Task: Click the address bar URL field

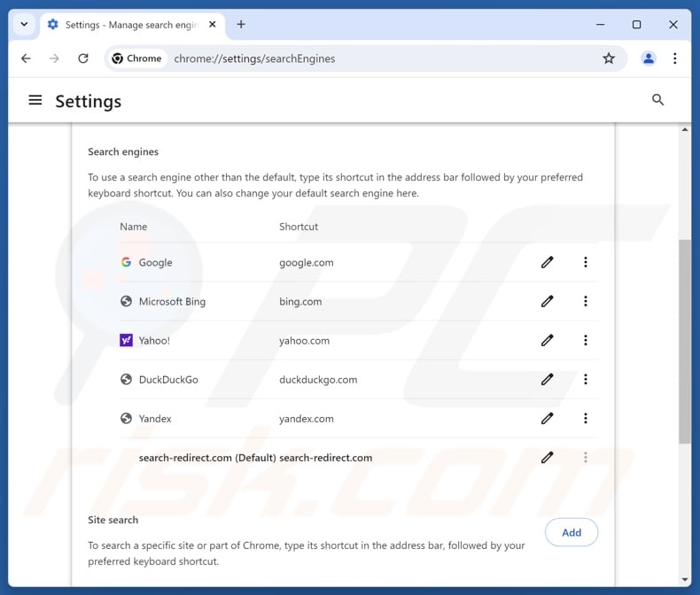Action: click(x=354, y=58)
